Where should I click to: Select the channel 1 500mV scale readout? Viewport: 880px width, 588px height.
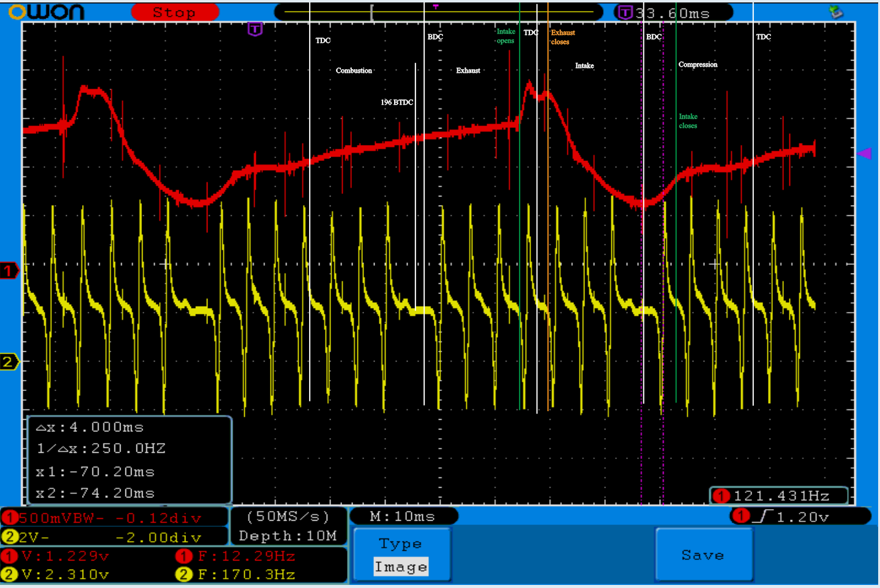[57, 518]
